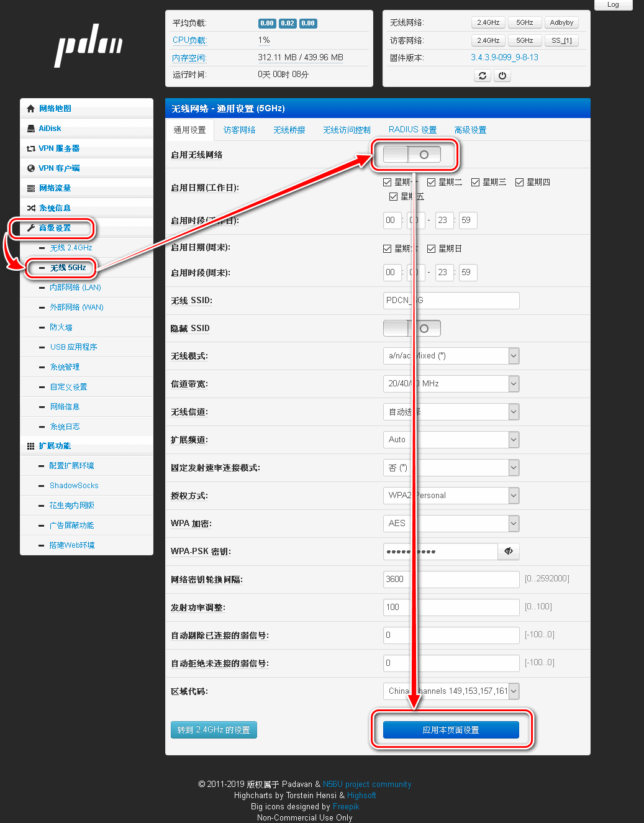Click the WPA-PSK 密钥 password field
Viewport: 644px width, 823px height.
tap(440, 551)
